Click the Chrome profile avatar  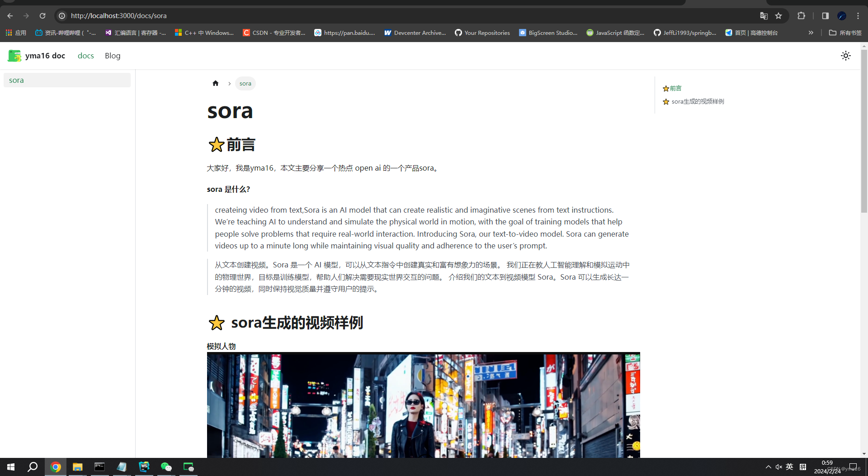coord(842,15)
